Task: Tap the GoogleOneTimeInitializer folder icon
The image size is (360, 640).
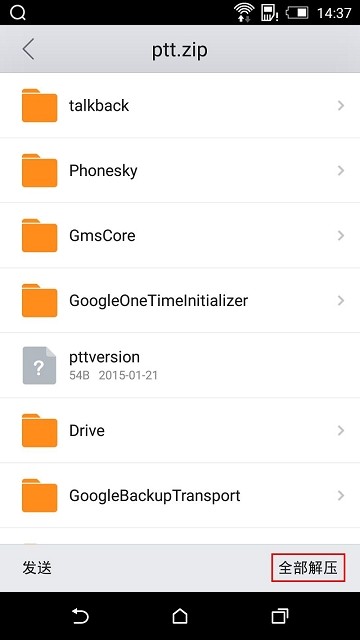Action: click(39, 300)
